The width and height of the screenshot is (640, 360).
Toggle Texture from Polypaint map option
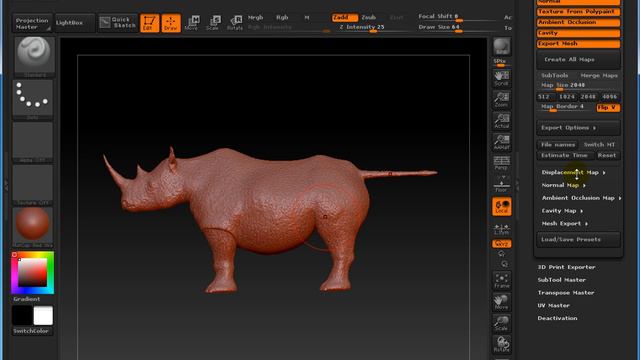click(578, 12)
